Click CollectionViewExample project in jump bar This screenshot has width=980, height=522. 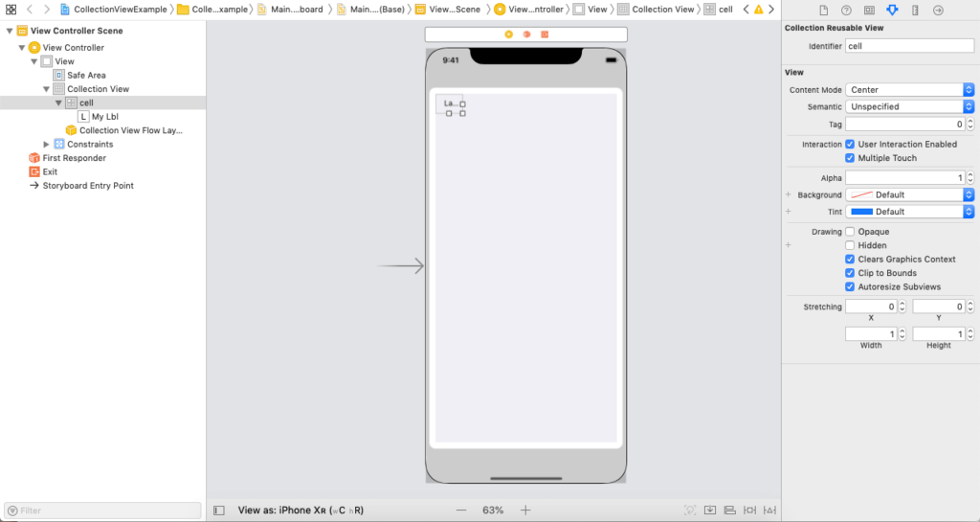114,10
